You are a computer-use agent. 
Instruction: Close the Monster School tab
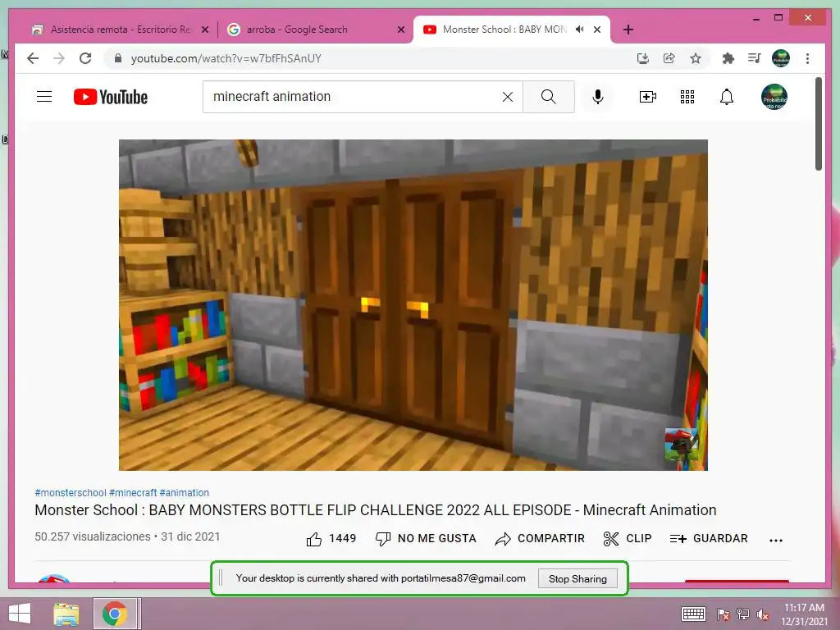(597, 30)
